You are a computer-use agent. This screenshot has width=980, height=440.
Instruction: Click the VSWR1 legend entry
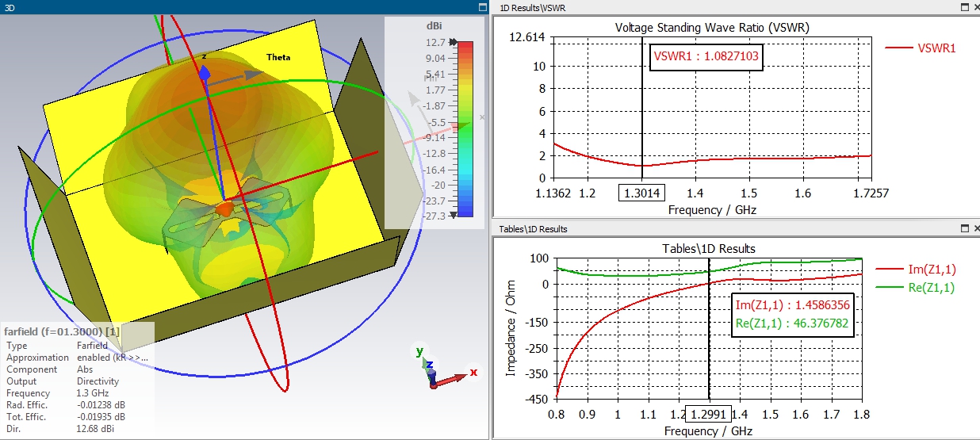[x=921, y=48]
